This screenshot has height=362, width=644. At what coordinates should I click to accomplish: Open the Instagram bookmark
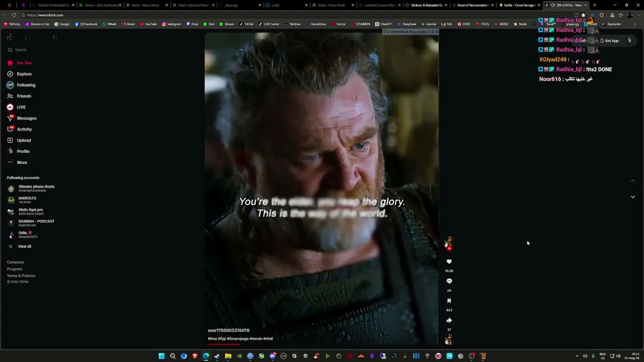(x=172, y=24)
